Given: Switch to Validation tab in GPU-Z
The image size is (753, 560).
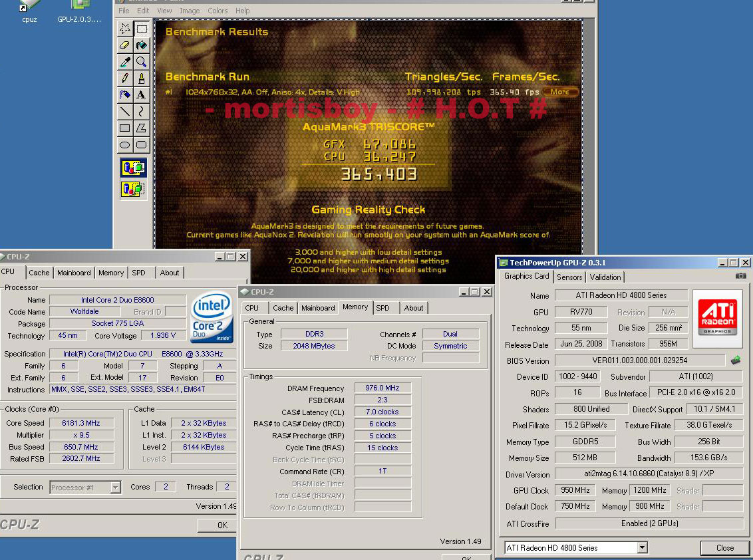Looking at the screenshot, I should [605, 277].
